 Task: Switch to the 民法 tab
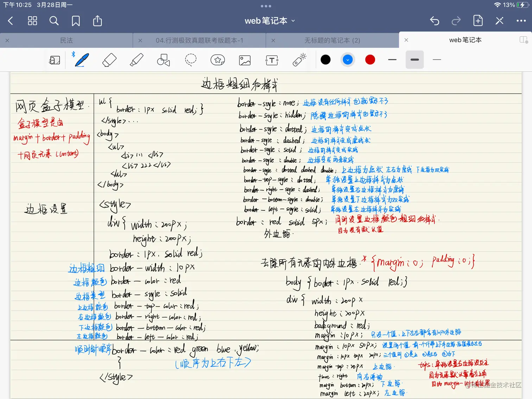point(66,40)
